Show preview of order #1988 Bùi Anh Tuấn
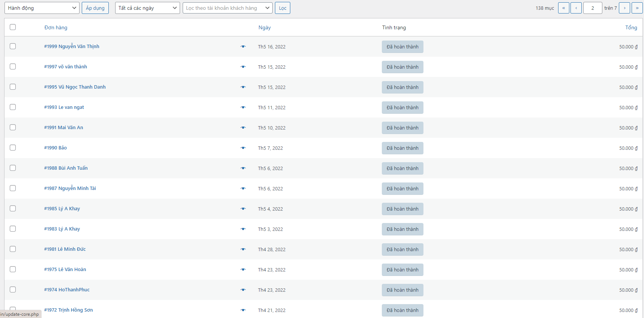Screen dimensions: 644x318 point(243,168)
